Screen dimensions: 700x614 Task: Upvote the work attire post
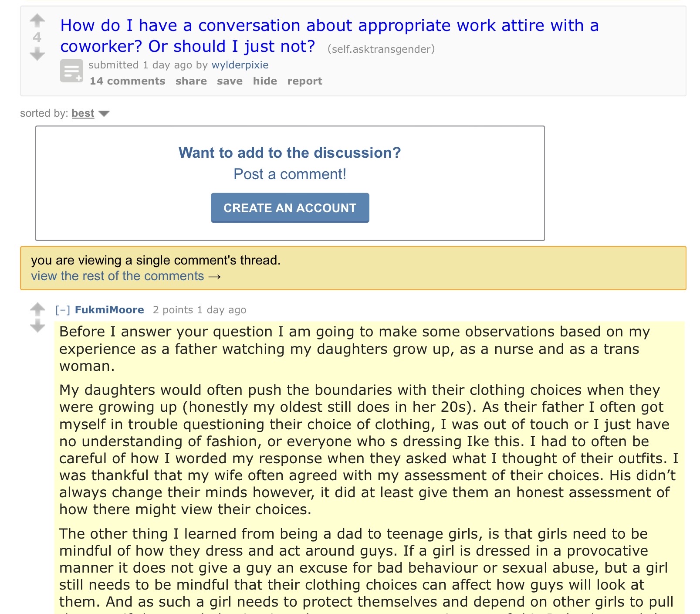coord(37,20)
